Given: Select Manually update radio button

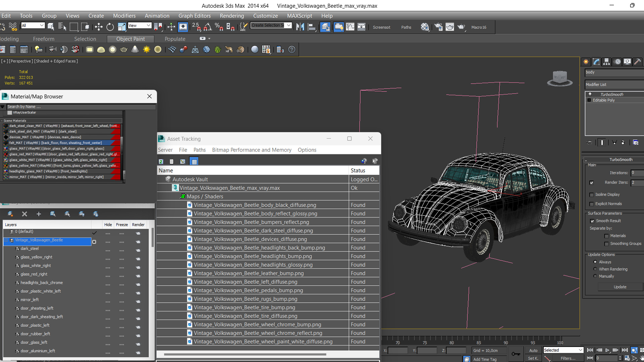Looking at the screenshot, I should 595,276.
